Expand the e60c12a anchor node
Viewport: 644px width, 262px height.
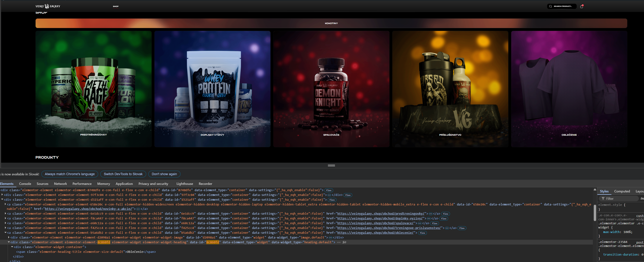coord(6,223)
